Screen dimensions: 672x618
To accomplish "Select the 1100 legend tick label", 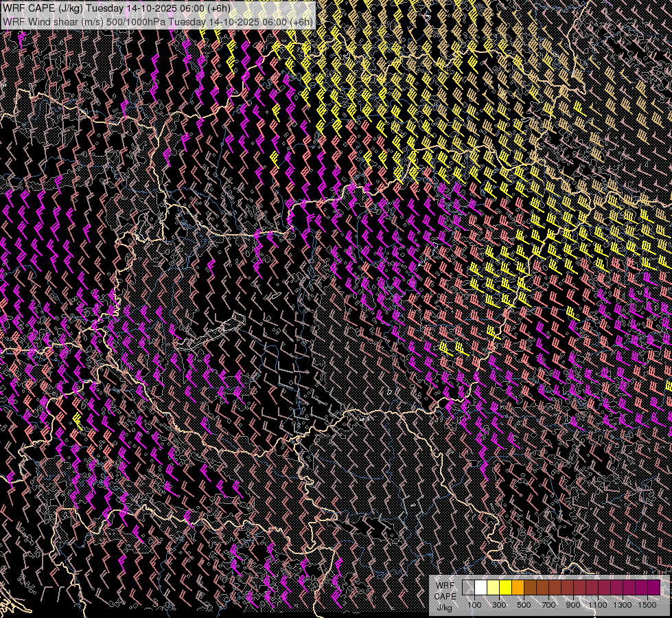I will click(x=597, y=605).
